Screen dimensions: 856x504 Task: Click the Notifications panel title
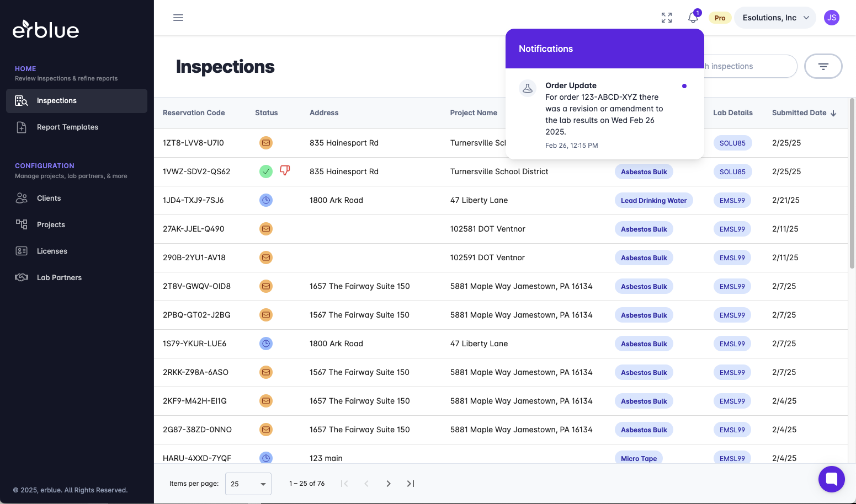click(546, 49)
